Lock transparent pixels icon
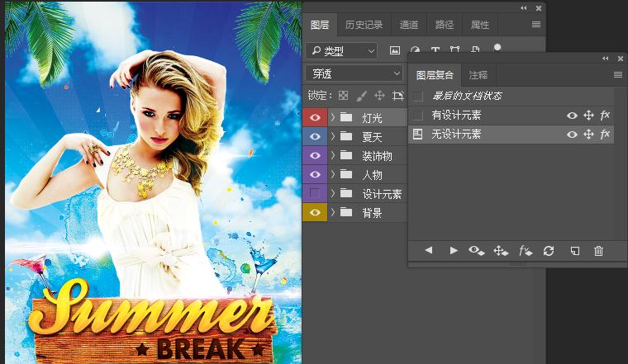The width and height of the screenshot is (628, 364). pyautogui.click(x=343, y=95)
